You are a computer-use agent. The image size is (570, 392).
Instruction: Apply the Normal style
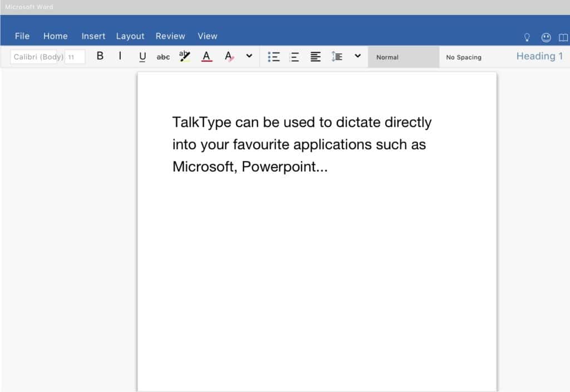coord(404,57)
